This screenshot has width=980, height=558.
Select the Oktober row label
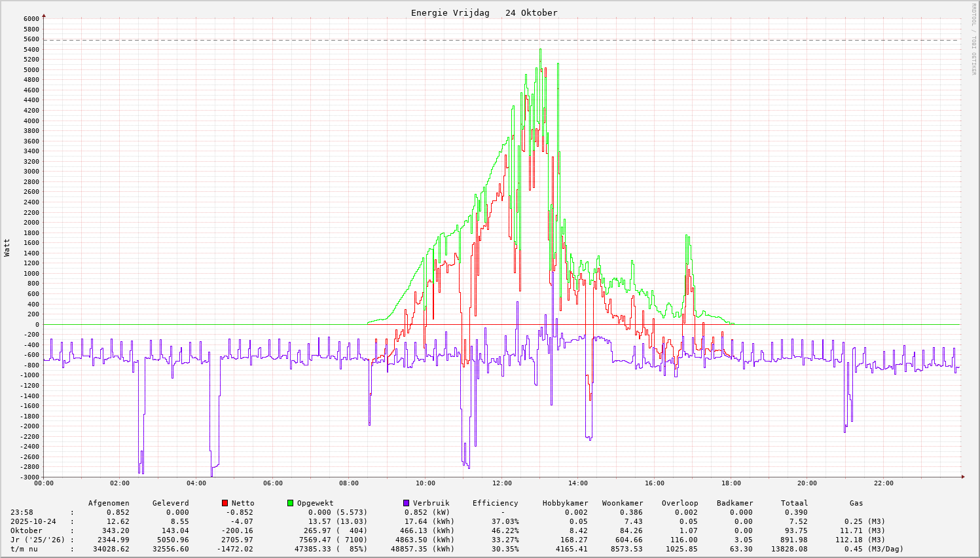coord(26,530)
